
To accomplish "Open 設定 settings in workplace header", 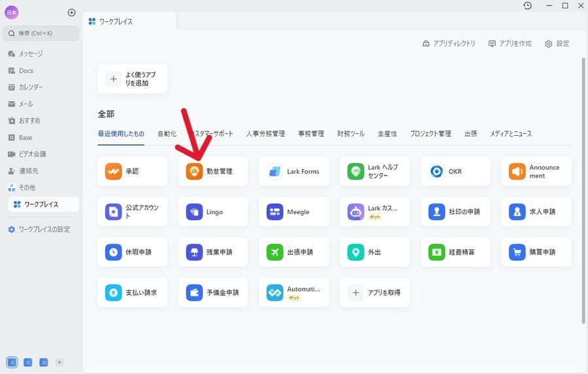I will [x=557, y=44].
